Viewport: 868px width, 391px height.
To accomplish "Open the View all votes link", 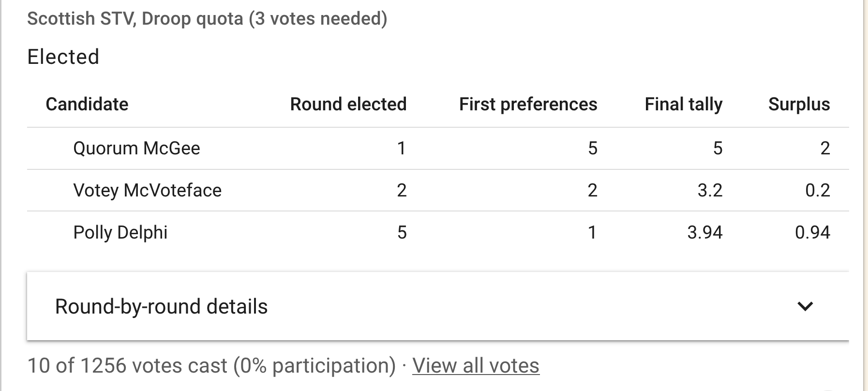I will 476,365.
